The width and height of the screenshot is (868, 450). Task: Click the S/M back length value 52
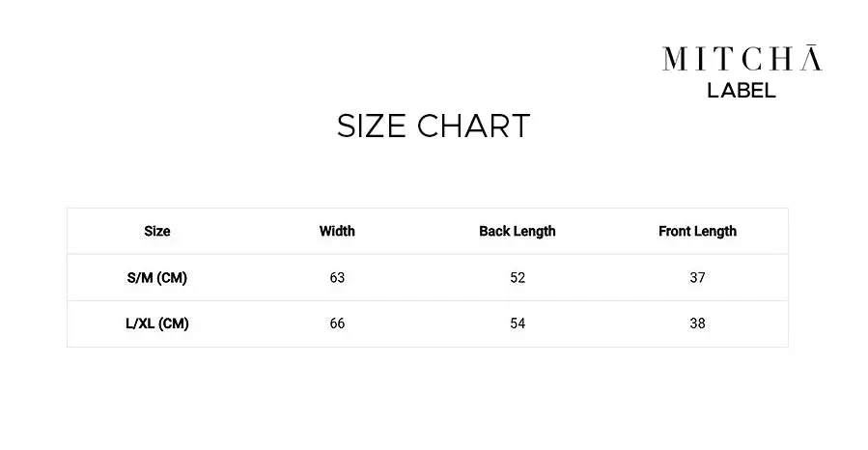(518, 277)
